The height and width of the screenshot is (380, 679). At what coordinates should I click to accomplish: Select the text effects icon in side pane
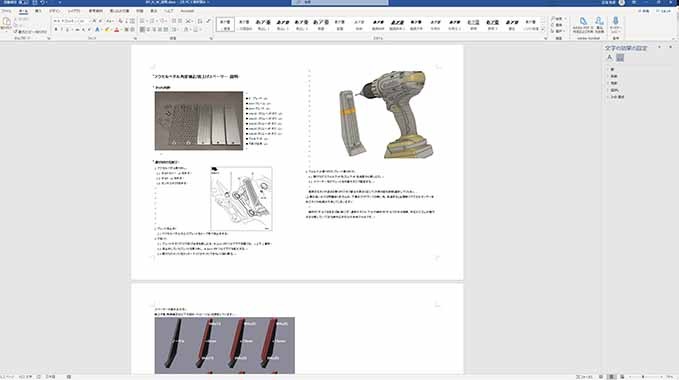(620, 58)
